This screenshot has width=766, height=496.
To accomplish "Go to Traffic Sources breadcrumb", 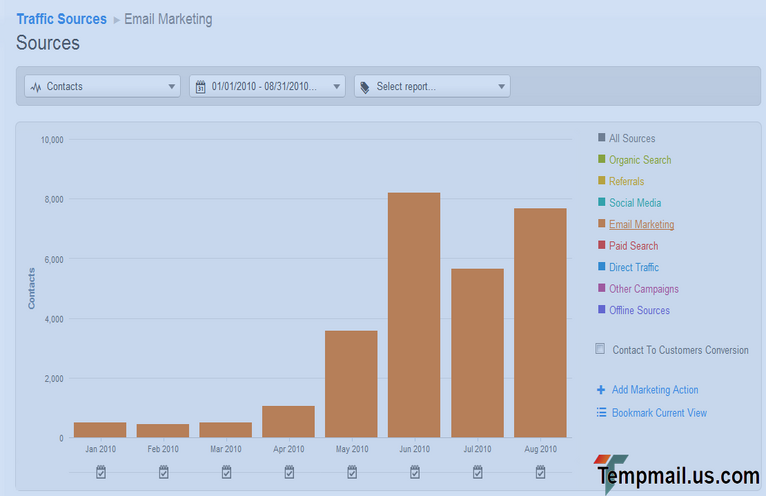I will 61,19.
